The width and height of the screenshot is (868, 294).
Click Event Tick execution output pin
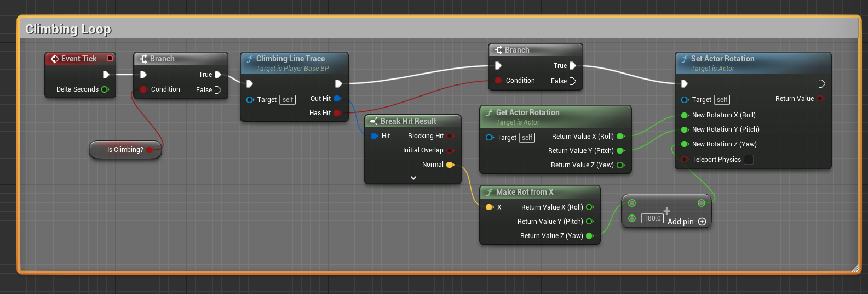(106, 75)
